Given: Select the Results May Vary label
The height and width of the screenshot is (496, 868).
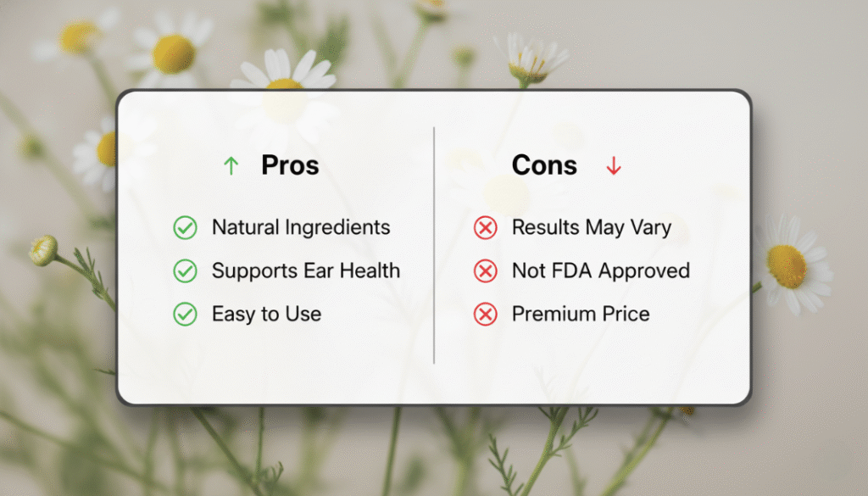Looking at the screenshot, I should pyautogui.click(x=591, y=227).
